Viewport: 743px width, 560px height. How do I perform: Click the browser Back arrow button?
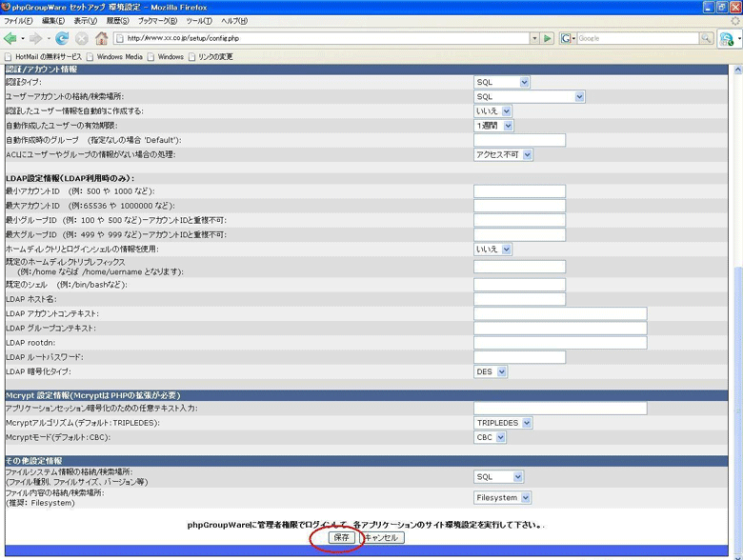[10, 38]
